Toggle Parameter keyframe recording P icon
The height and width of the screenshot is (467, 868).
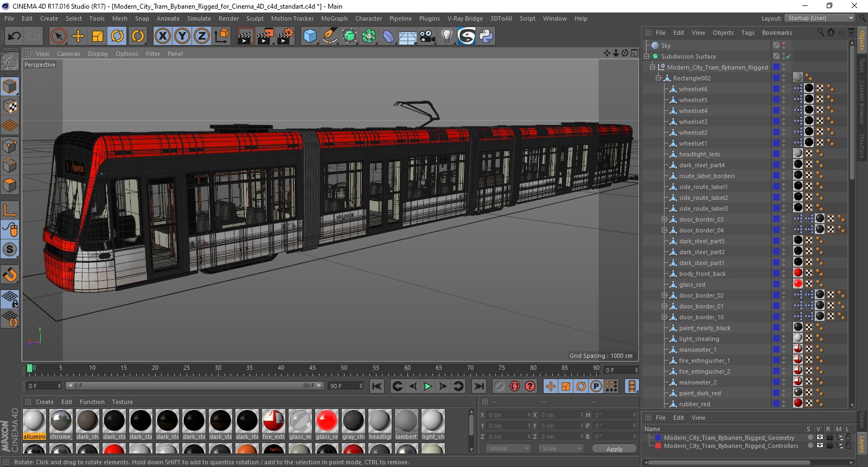click(x=596, y=386)
